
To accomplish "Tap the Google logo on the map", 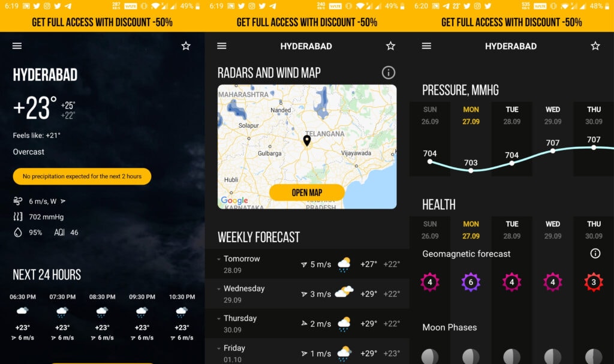I will (x=234, y=200).
